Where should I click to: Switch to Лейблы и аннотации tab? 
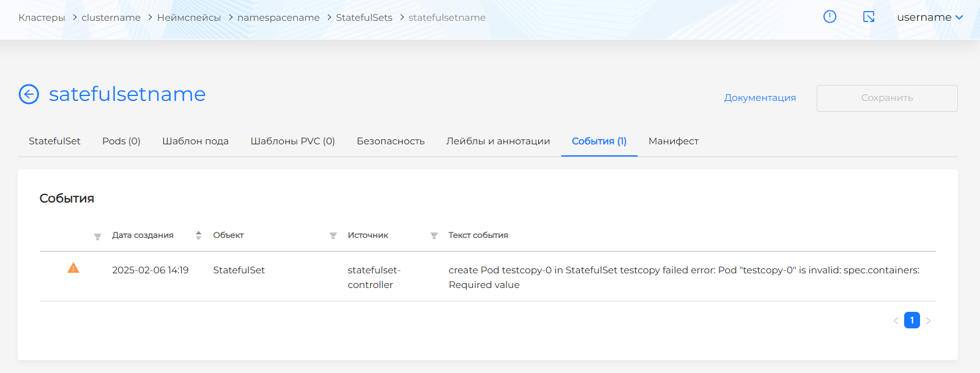click(x=498, y=141)
